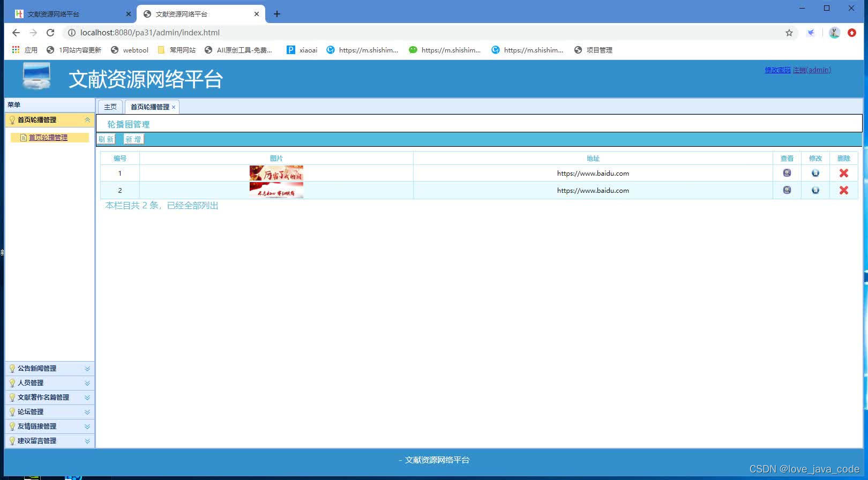Click the carousel image thumbnail in row 1
Screen dimensions: 868x480
276,173
